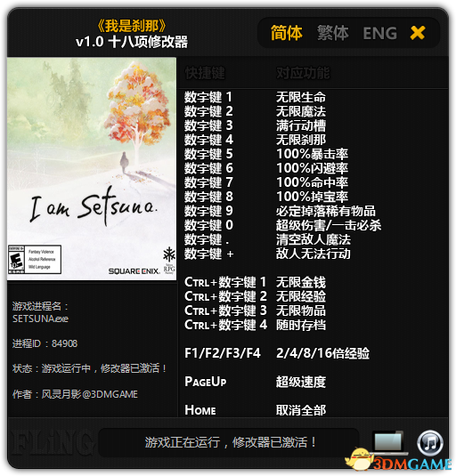Click the status message bar at bottom
The height and width of the screenshot is (476, 456).
pos(230,442)
